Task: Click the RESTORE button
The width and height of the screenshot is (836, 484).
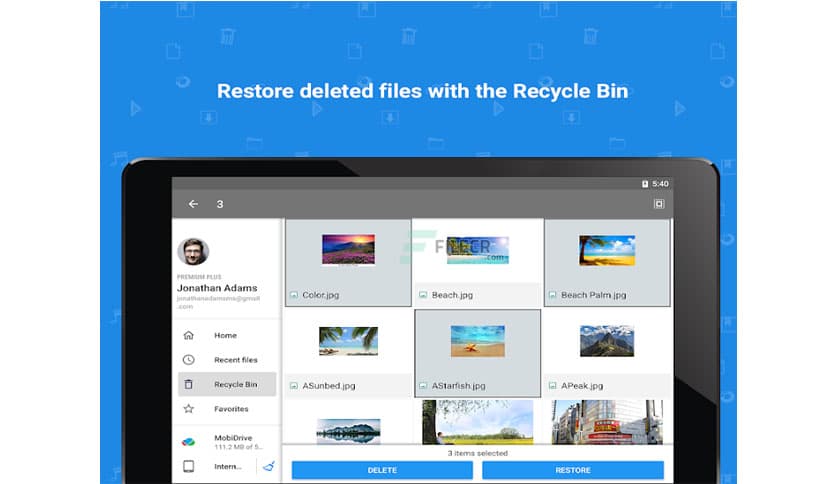Action: tap(573, 470)
